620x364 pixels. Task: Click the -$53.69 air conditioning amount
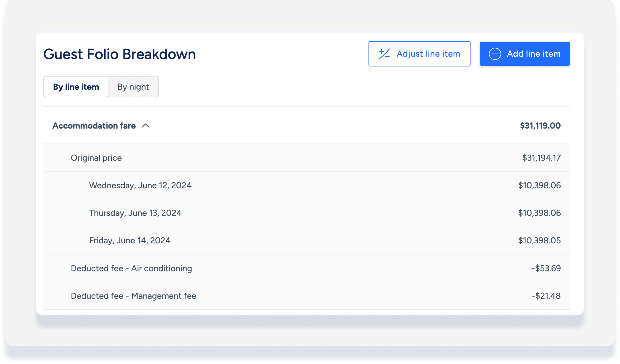pyautogui.click(x=546, y=268)
